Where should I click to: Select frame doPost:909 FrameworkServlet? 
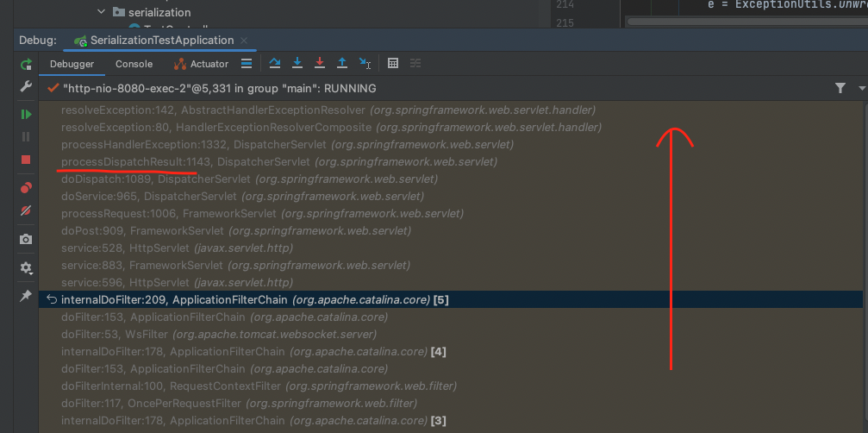(451, 230)
